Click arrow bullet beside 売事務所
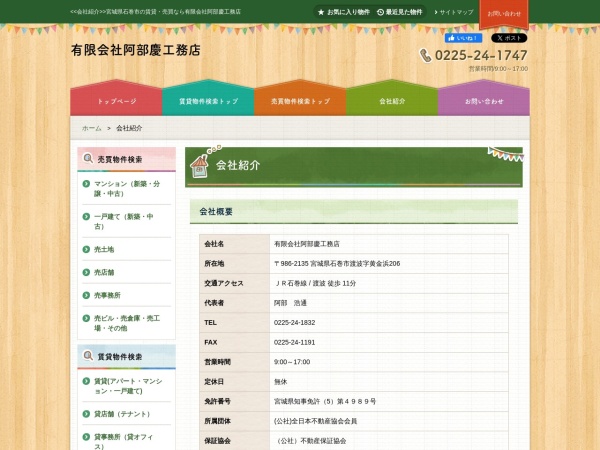This screenshot has height=450, width=600. click(86, 295)
